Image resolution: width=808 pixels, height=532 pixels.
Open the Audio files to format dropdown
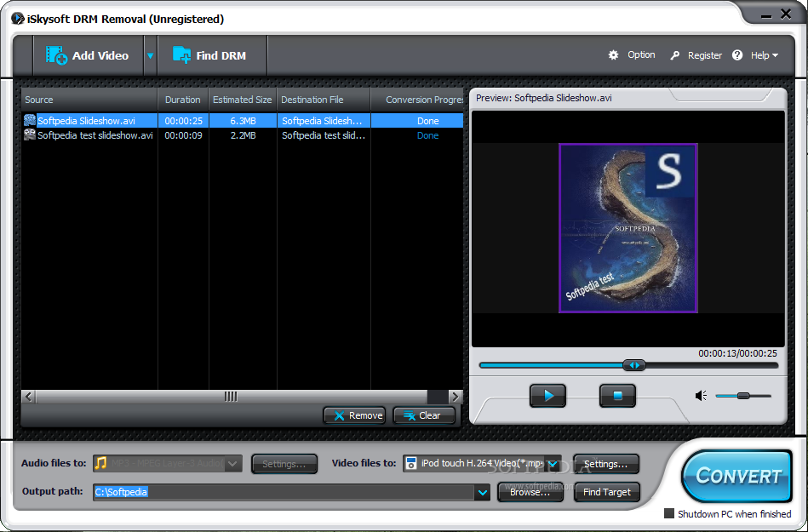(x=233, y=464)
